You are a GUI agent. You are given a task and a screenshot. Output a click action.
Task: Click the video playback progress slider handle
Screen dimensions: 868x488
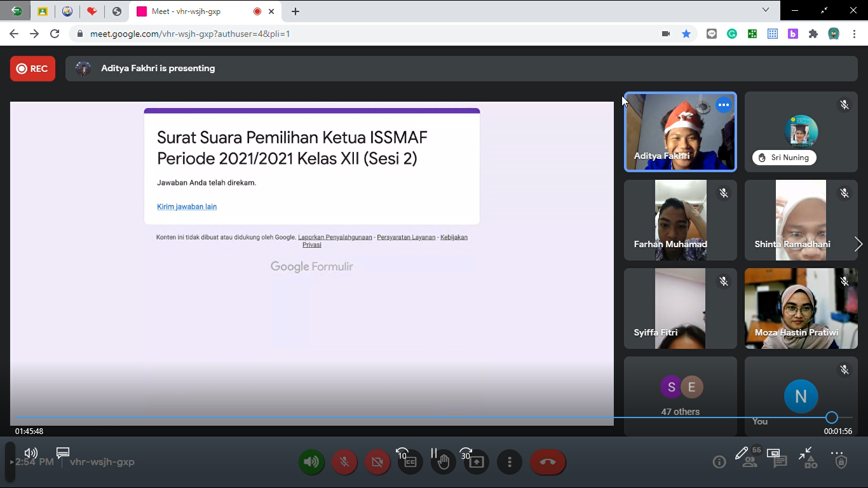click(832, 417)
